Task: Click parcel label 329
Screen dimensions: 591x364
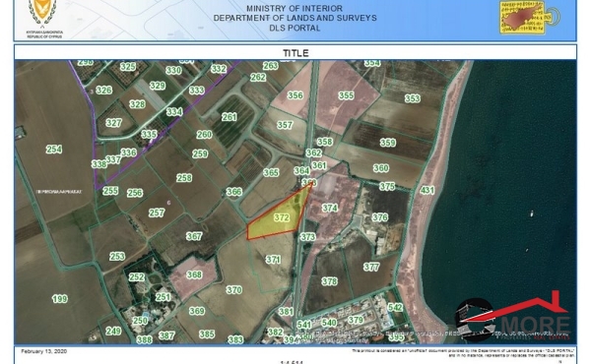Action: click(158, 86)
